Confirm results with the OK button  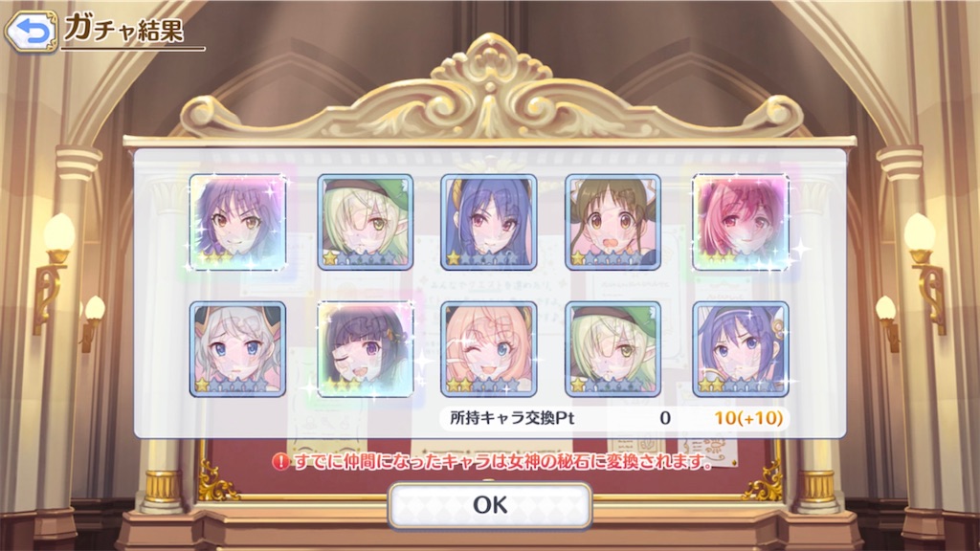click(489, 505)
